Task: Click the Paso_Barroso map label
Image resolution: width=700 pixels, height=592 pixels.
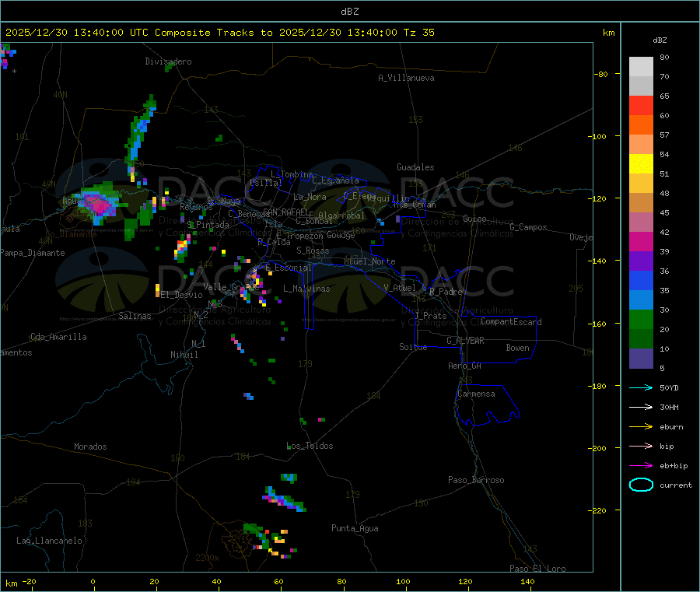Action: tap(476, 480)
